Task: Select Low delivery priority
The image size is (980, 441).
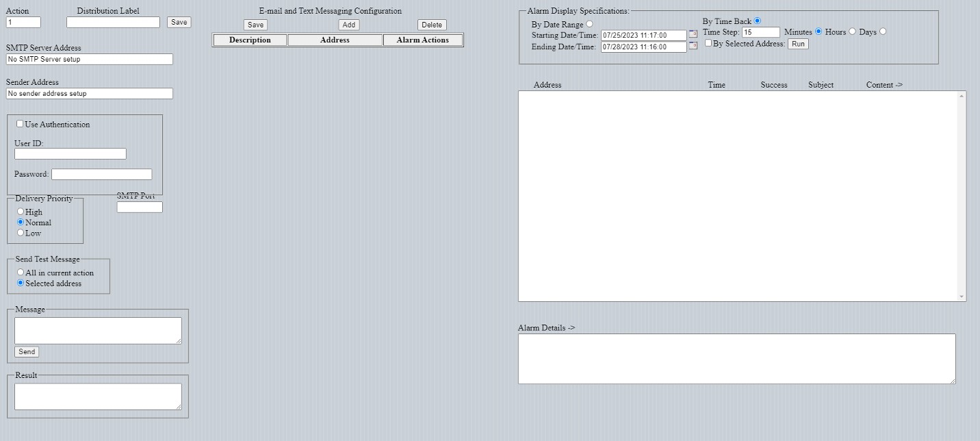Action: coord(21,233)
